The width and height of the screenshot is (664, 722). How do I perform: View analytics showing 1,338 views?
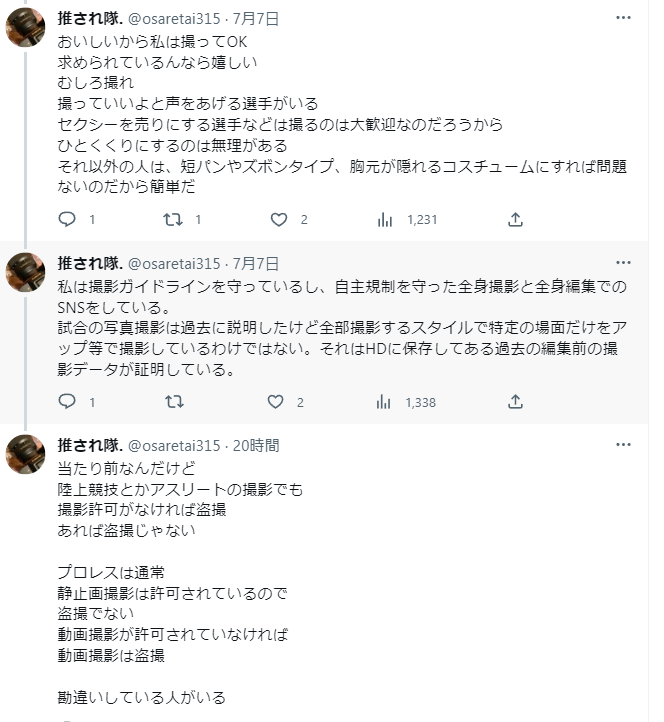385,402
